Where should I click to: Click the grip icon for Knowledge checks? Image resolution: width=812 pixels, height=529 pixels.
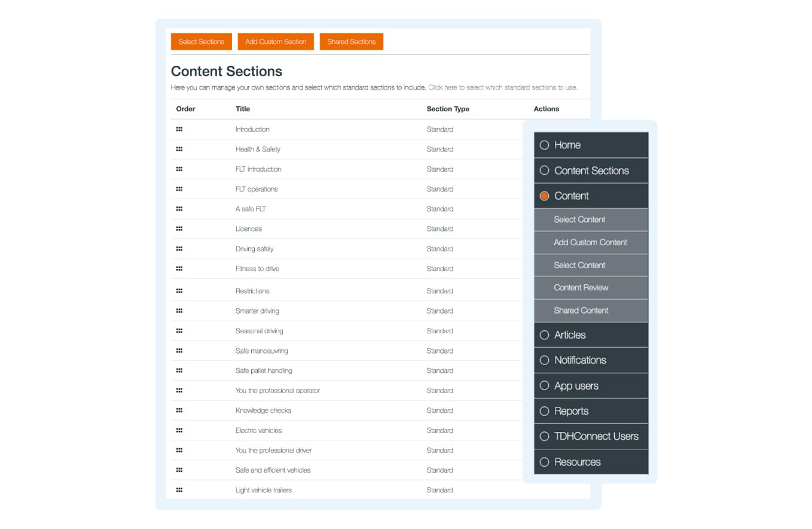179,411
